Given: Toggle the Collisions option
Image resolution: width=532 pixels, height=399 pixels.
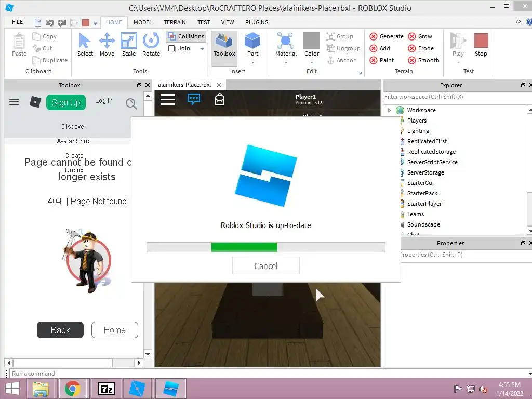Looking at the screenshot, I should point(187,36).
